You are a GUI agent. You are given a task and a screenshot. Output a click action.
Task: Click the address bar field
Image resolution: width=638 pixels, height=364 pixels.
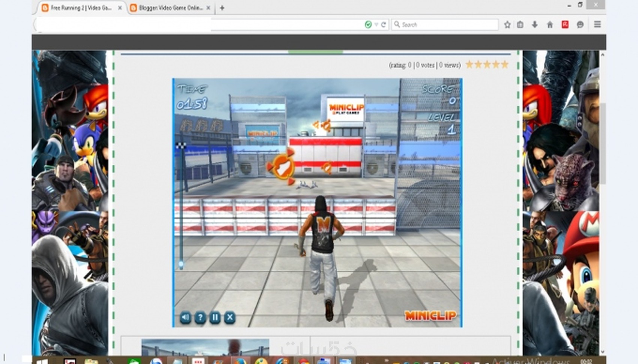[199, 24]
